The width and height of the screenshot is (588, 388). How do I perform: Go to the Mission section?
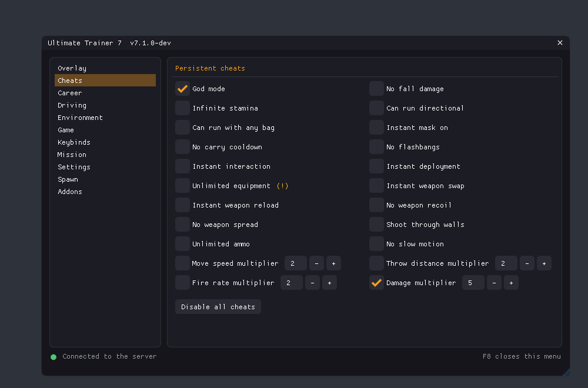point(105,155)
